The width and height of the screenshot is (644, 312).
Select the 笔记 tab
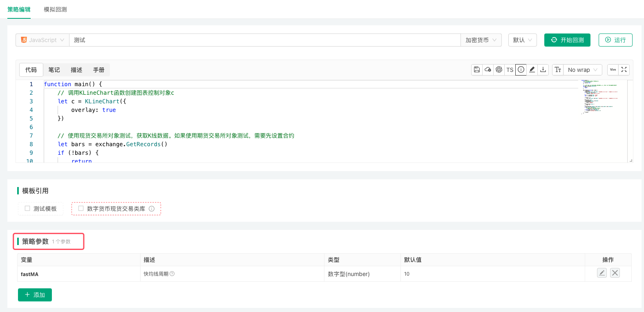(x=54, y=70)
